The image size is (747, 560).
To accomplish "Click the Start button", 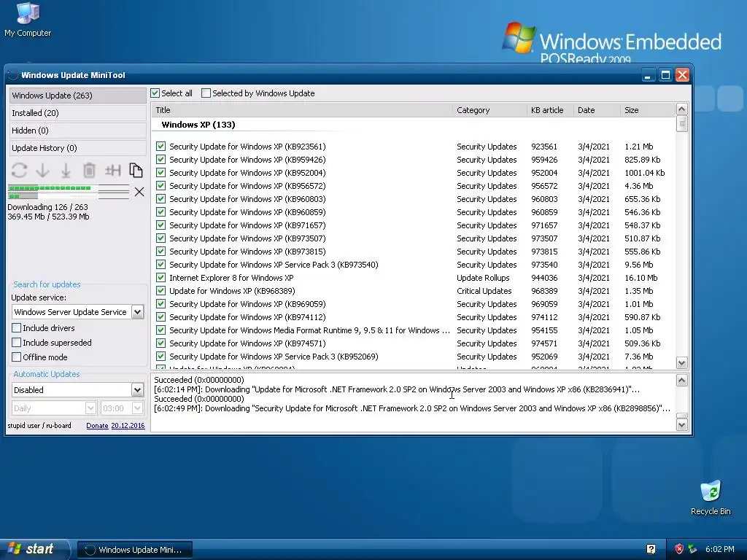I will 34,549.
